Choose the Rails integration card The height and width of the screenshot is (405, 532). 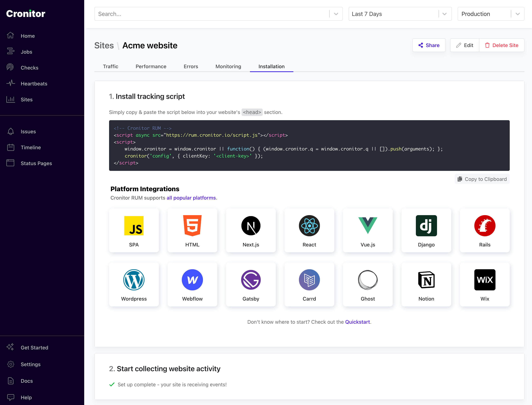[485, 231]
